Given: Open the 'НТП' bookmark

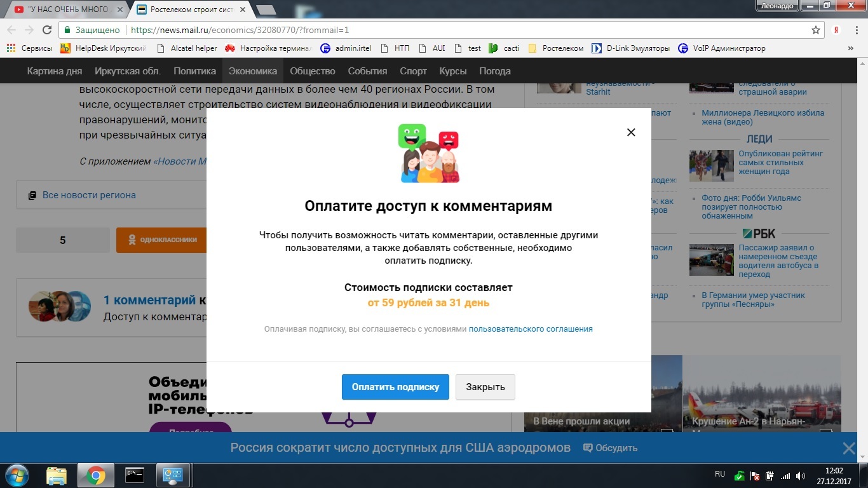Looking at the screenshot, I should [x=395, y=48].
